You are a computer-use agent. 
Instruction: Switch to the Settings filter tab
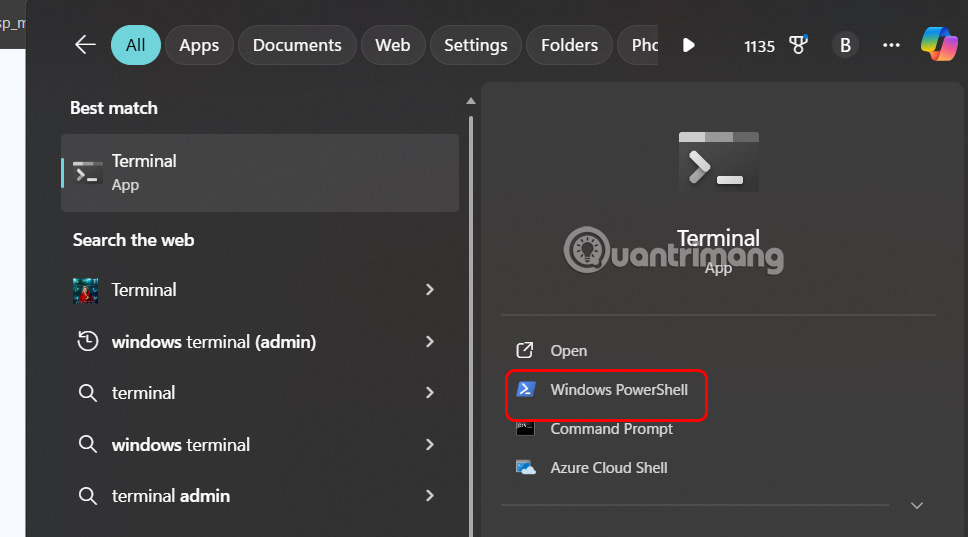click(x=475, y=45)
